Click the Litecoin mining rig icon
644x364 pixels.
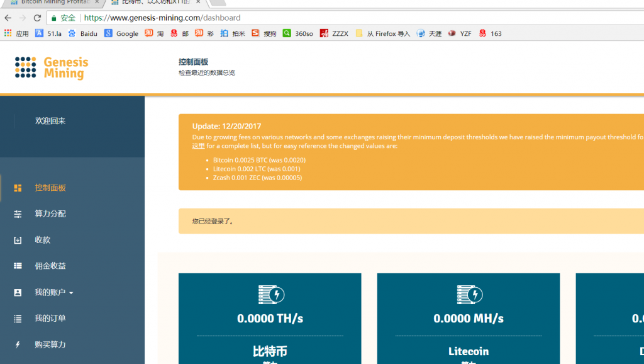pyautogui.click(x=469, y=294)
